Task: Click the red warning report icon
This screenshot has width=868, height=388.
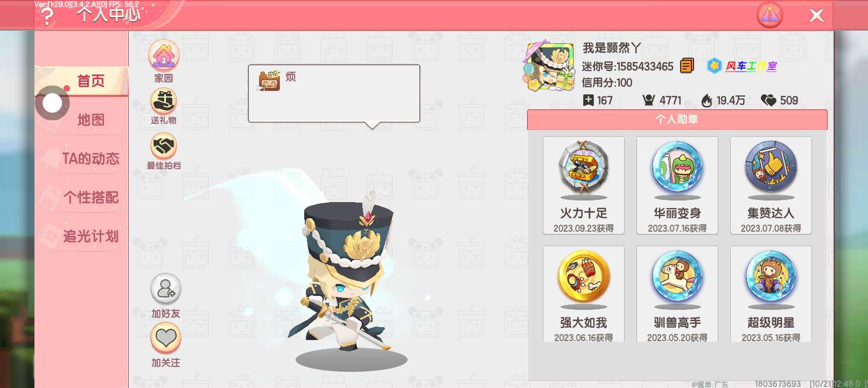Action: pyautogui.click(x=770, y=15)
